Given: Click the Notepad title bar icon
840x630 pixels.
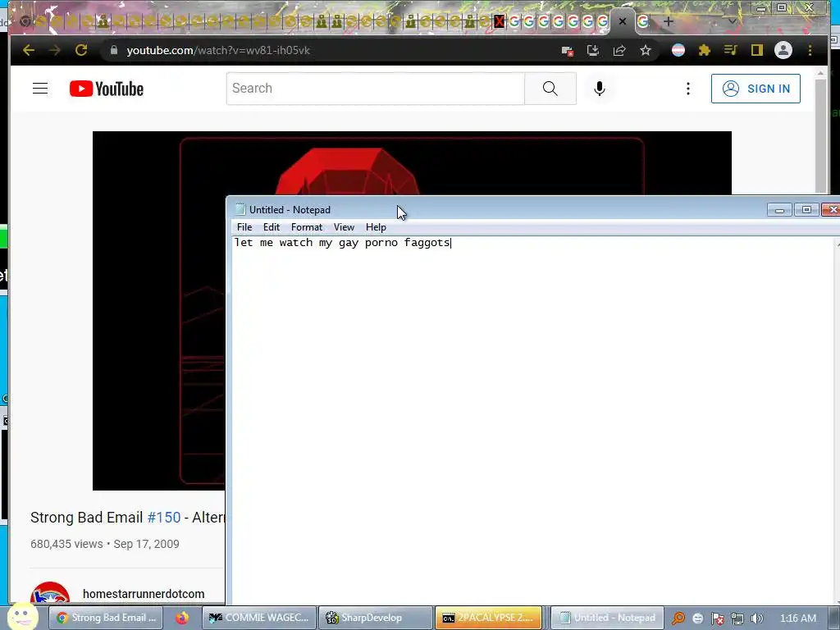Looking at the screenshot, I should [240, 209].
